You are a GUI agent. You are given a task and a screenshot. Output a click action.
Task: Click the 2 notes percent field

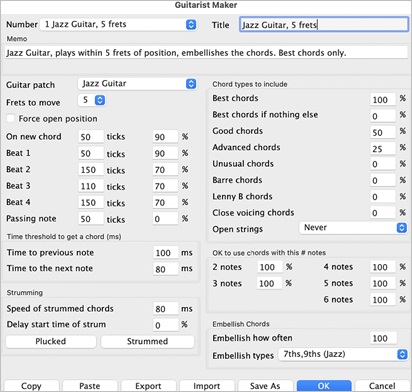(270, 267)
